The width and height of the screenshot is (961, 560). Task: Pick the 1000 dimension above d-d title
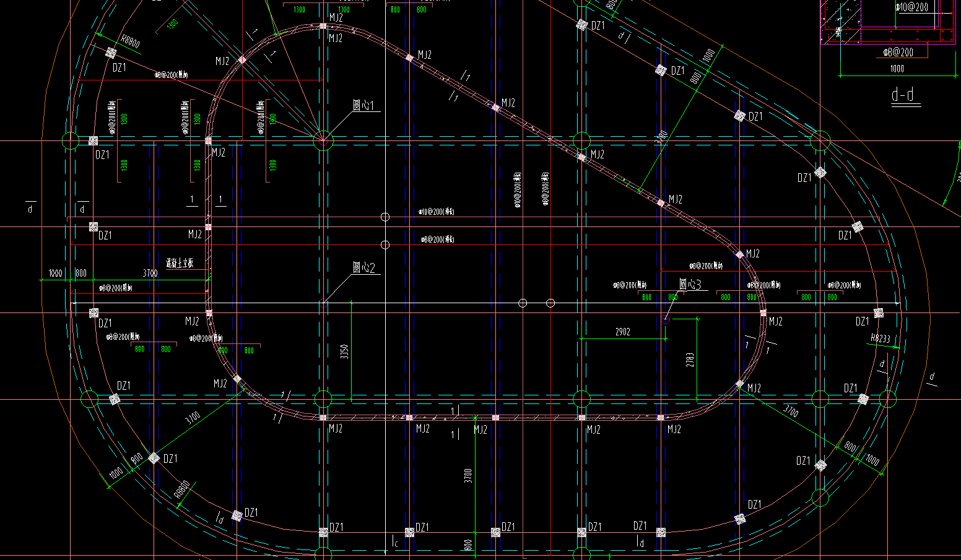[897, 69]
